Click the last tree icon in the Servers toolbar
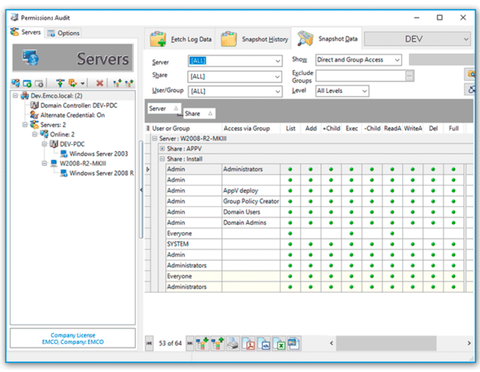The image size is (480, 372). (129, 83)
